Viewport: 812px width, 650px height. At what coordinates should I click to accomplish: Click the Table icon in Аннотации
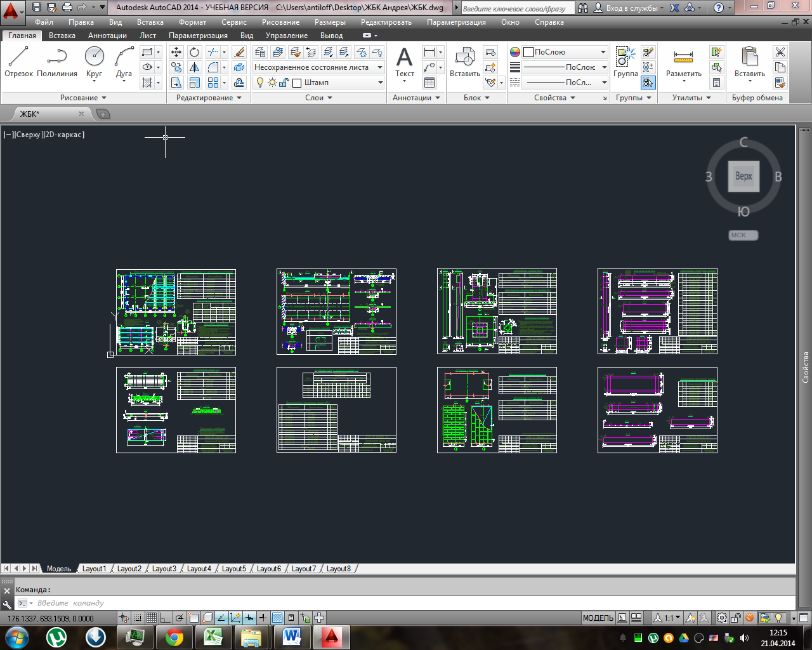coord(429,83)
